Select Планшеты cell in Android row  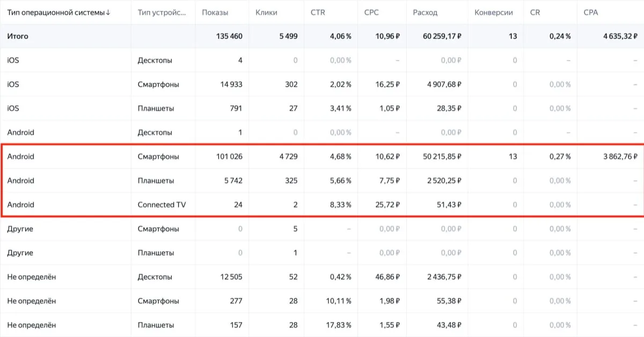(x=156, y=181)
